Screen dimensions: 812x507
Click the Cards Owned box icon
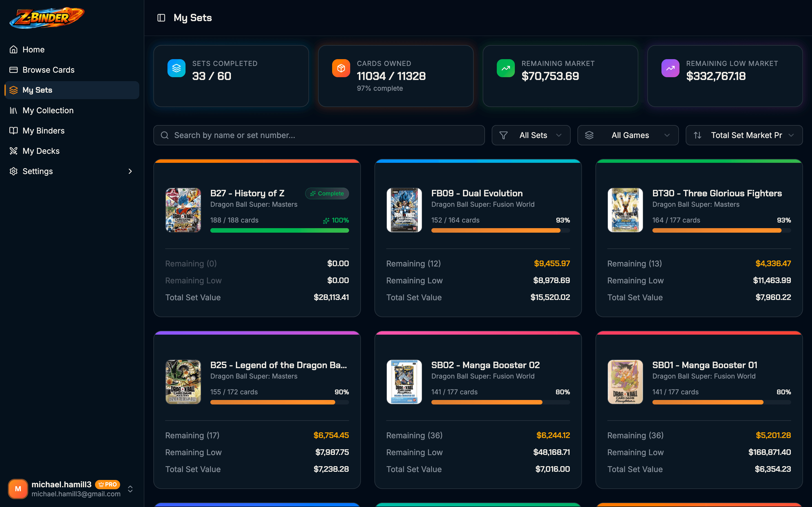341,68
